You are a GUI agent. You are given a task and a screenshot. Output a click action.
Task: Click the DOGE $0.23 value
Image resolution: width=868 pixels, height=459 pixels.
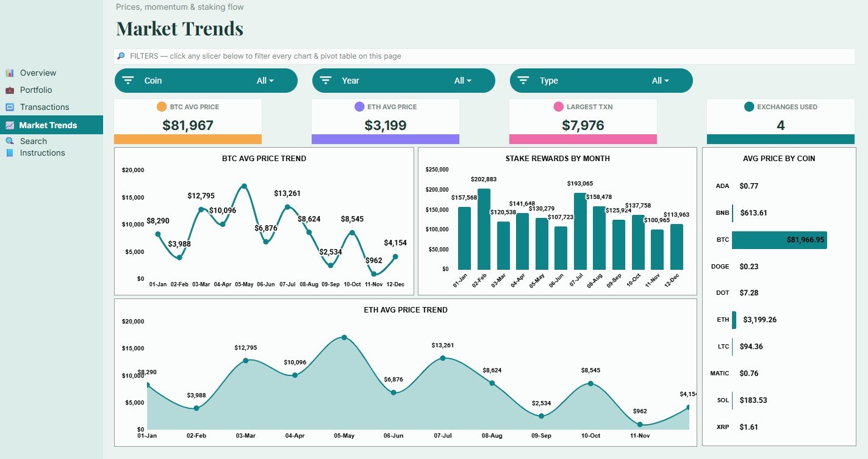point(749,267)
